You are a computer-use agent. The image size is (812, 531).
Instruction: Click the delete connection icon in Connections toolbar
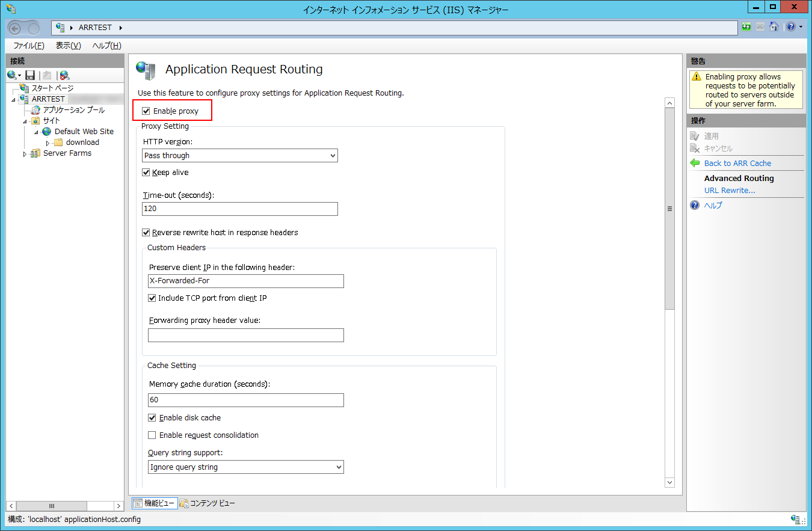(x=64, y=75)
